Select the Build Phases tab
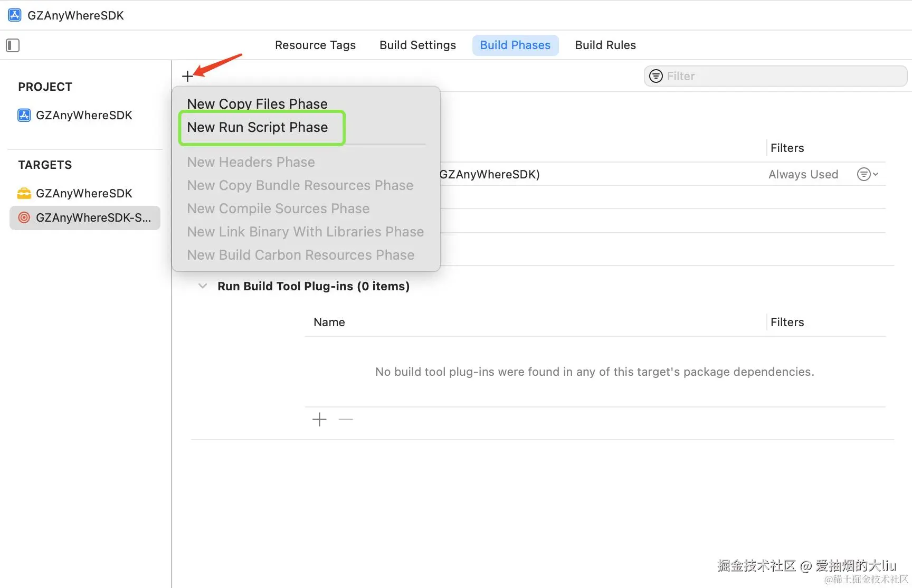The height and width of the screenshot is (588, 912). tap(515, 45)
